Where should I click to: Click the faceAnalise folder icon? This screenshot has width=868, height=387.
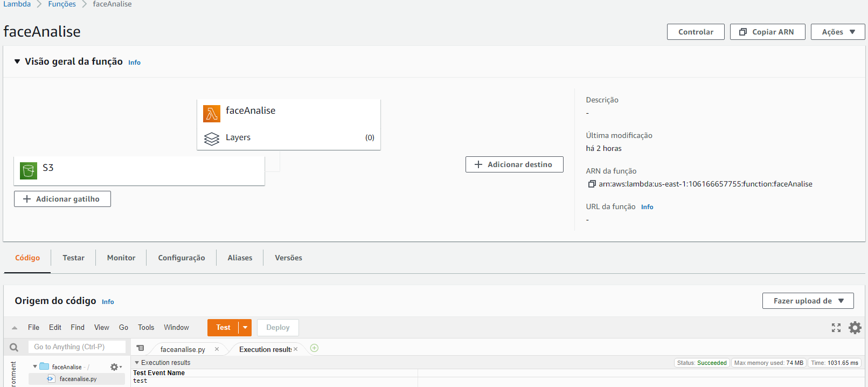click(x=44, y=367)
